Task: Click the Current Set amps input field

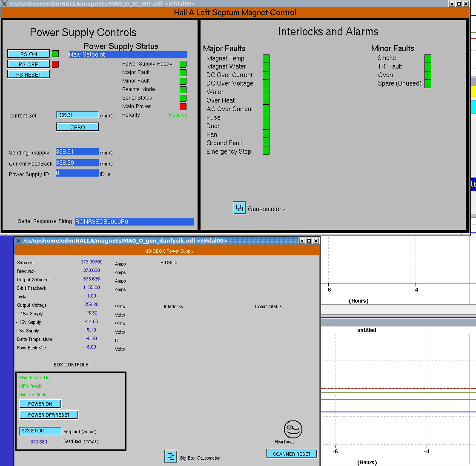Action: pyautogui.click(x=77, y=115)
